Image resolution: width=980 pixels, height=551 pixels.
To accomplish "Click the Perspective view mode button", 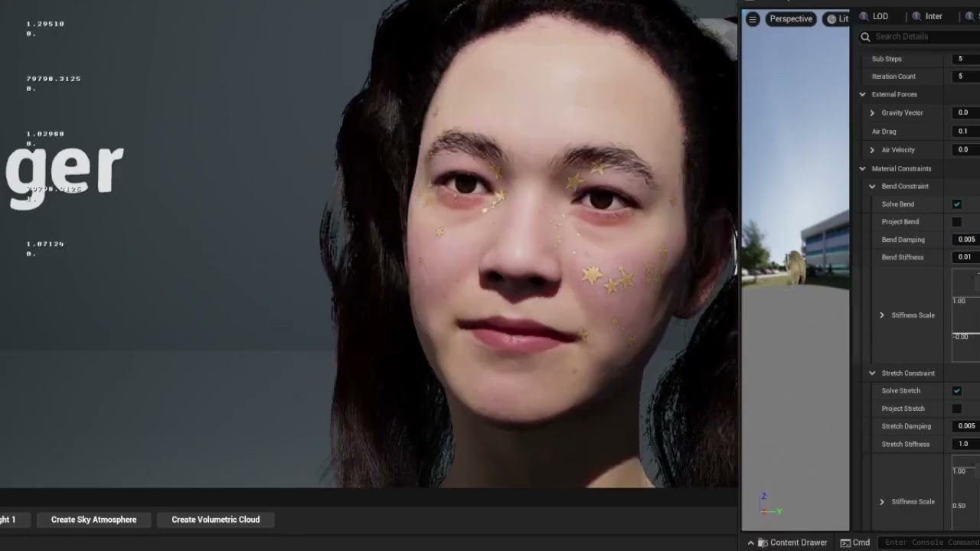I will point(791,19).
